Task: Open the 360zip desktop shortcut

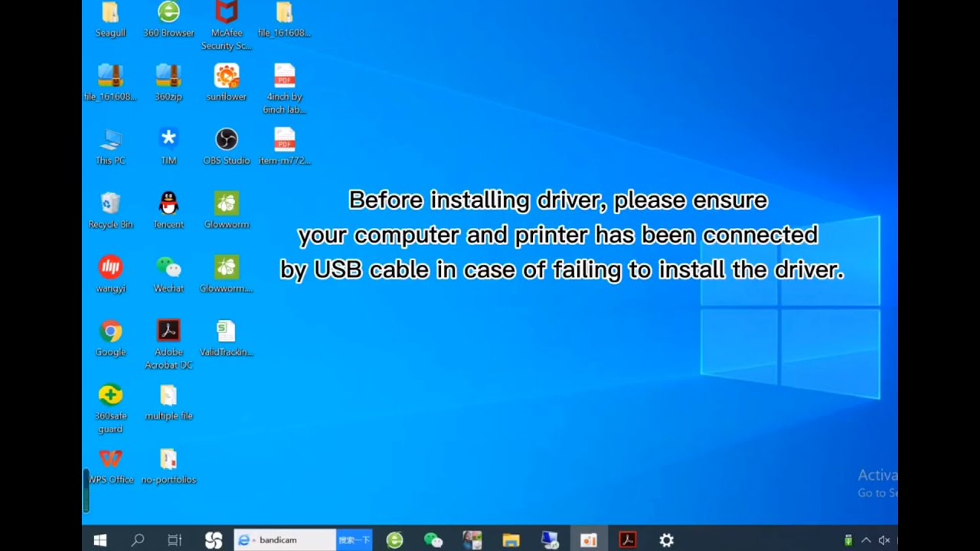Action: [168, 83]
